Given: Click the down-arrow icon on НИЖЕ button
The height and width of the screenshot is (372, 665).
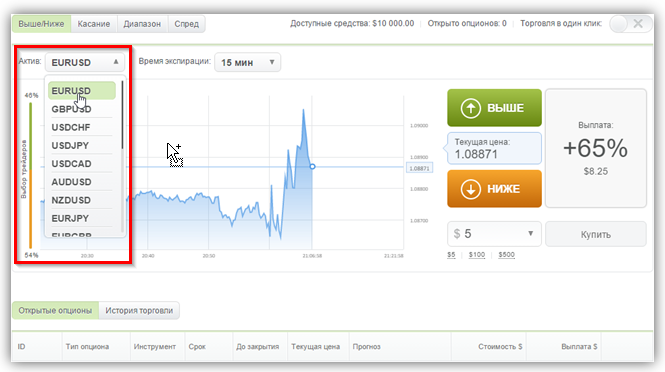Looking at the screenshot, I should point(470,189).
